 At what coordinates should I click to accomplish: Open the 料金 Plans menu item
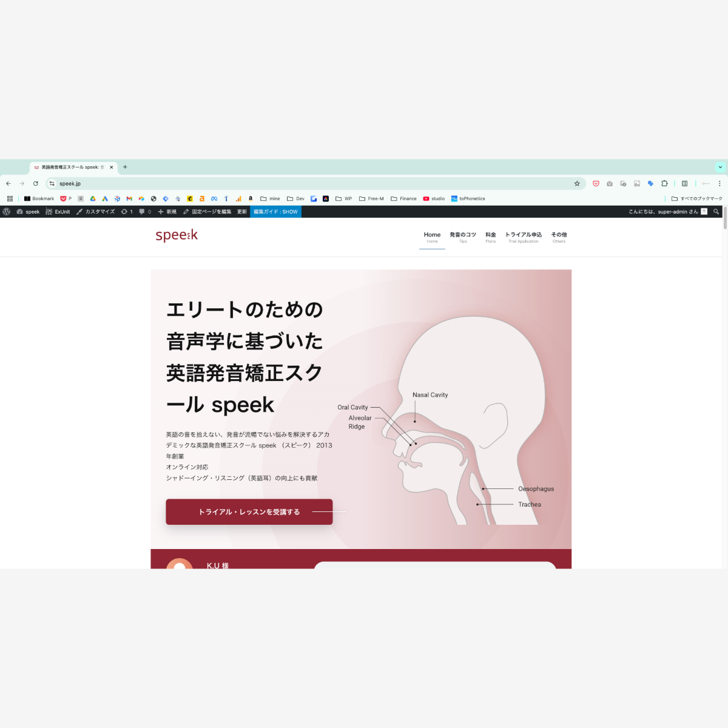[490, 237]
